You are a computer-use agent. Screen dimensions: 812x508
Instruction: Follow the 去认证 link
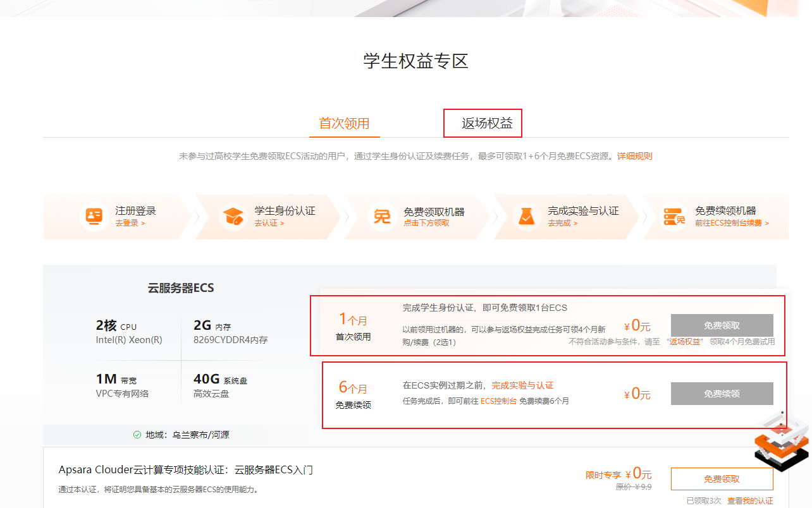269,223
